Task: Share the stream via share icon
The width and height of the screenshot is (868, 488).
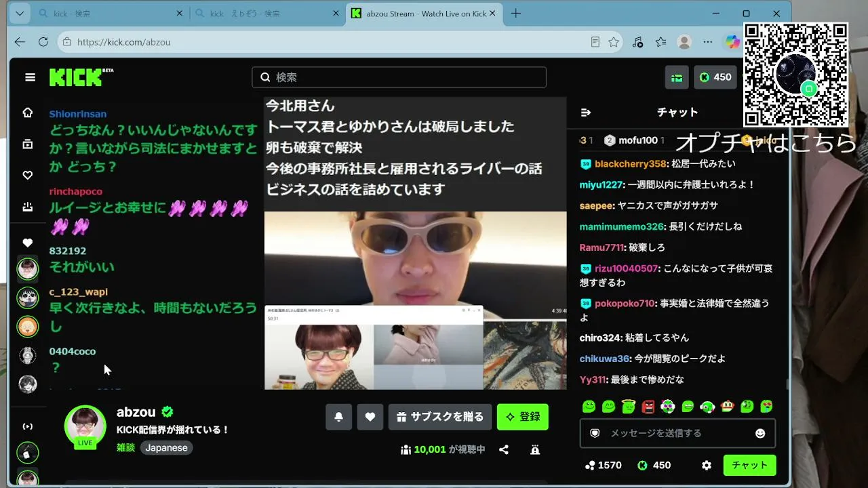Action: pyautogui.click(x=504, y=449)
